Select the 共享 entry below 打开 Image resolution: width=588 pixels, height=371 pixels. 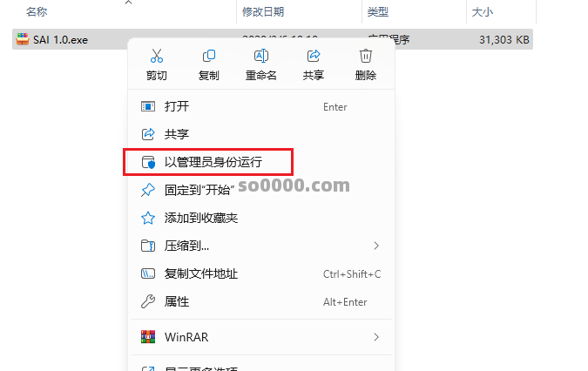coord(261,134)
